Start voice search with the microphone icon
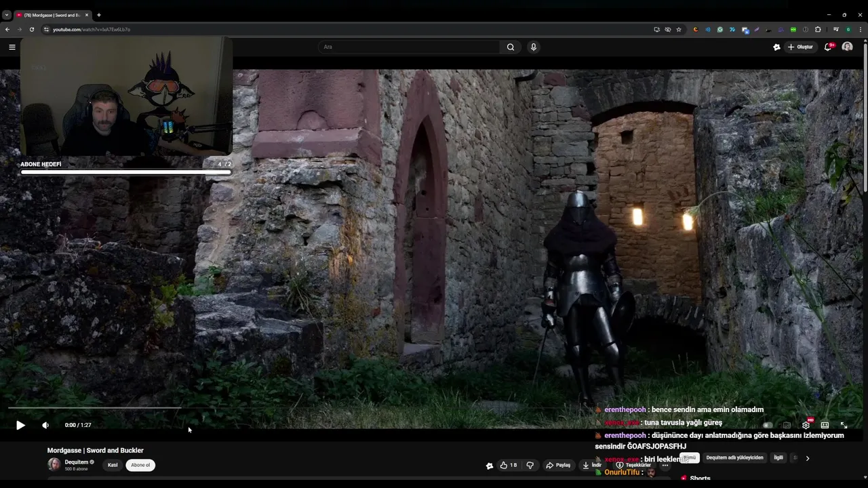This screenshot has height=488, width=868. click(x=534, y=47)
